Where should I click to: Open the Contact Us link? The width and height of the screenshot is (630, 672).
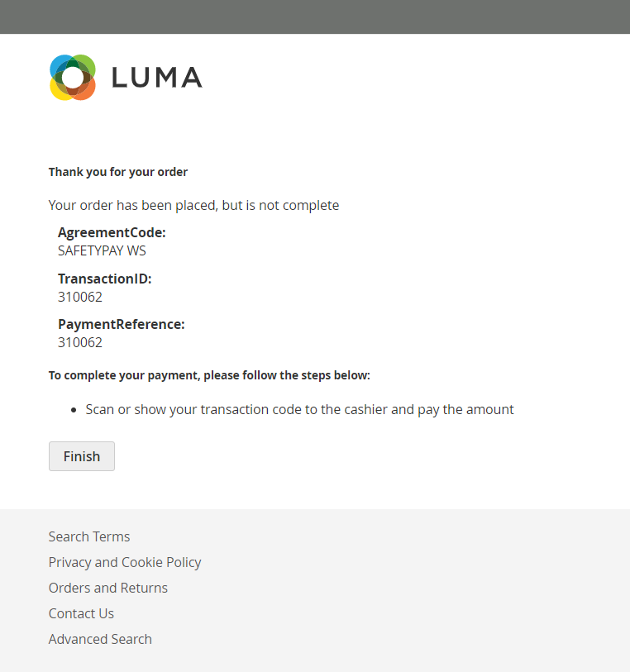[x=81, y=613]
